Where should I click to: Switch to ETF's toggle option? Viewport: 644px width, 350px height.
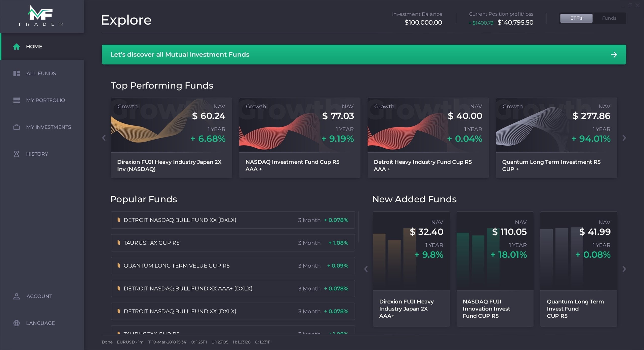576,18
